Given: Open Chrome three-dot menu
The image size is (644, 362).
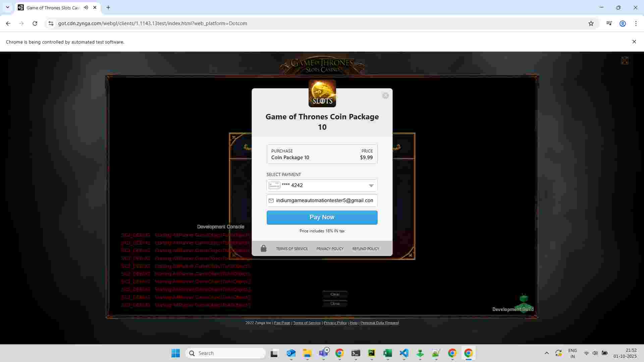Looking at the screenshot, I should [x=636, y=23].
